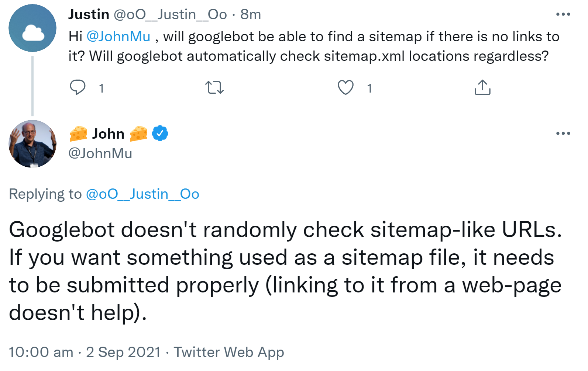Screen dimensions: 588x371
Task: Click the 10:00 am · 2 Sep 2021 timestamp
Action: [85, 352]
